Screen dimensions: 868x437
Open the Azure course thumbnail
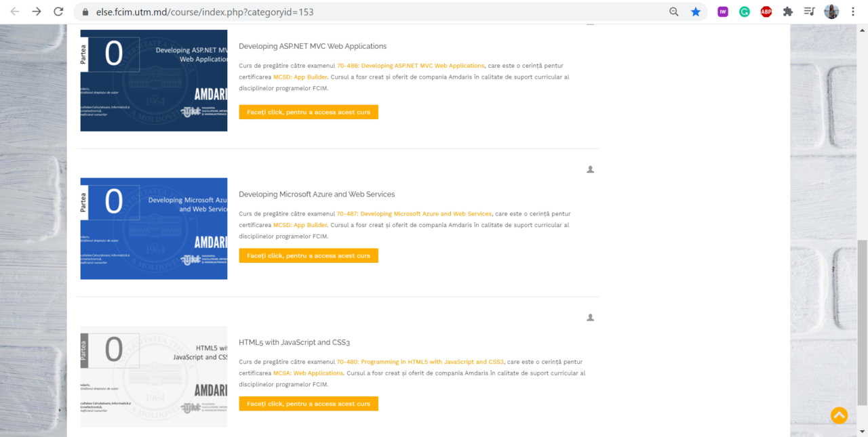click(154, 228)
